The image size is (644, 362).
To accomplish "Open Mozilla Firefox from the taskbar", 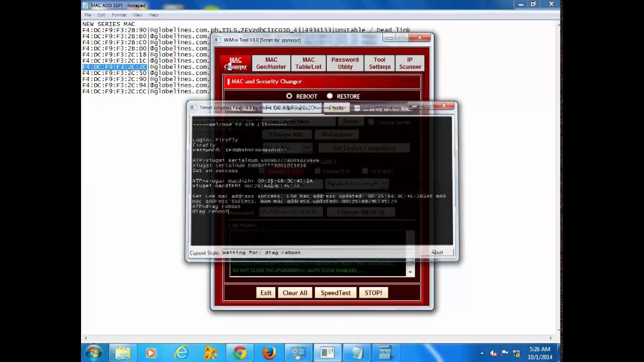I will click(269, 353).
